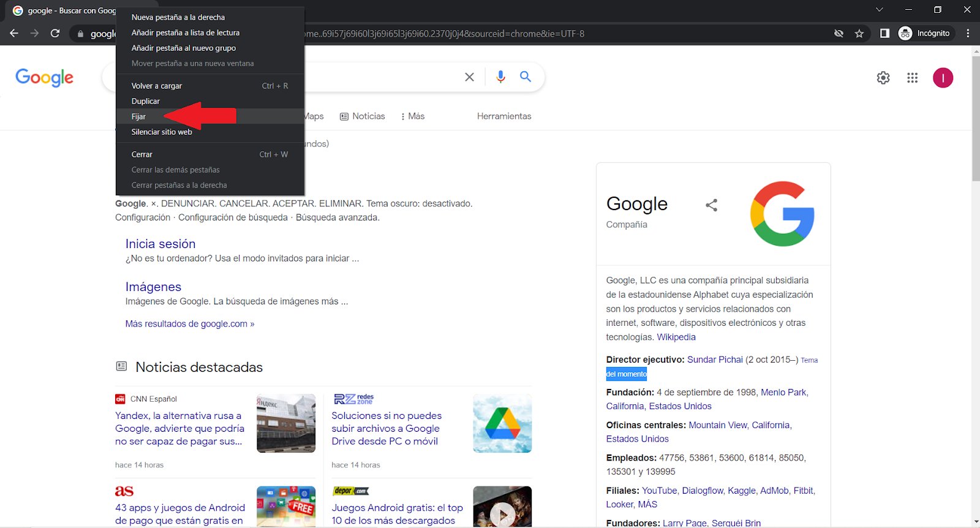Click the Mountain View, California link
Screen dimensions: 980x528
[739, 425]
